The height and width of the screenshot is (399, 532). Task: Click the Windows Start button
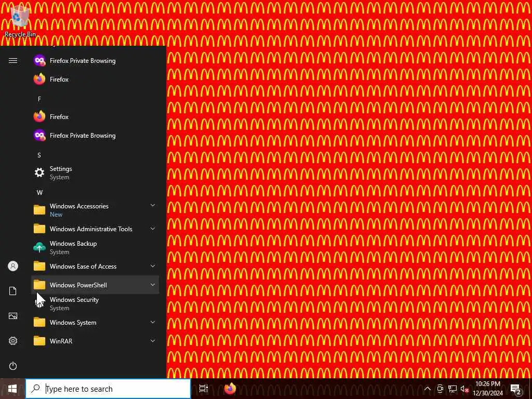pos(12,389)
